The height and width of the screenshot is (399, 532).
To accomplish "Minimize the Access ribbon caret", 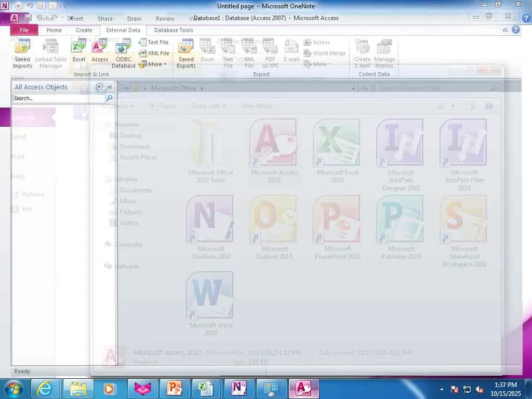I will pyautogui.click(x=505, y=30).
